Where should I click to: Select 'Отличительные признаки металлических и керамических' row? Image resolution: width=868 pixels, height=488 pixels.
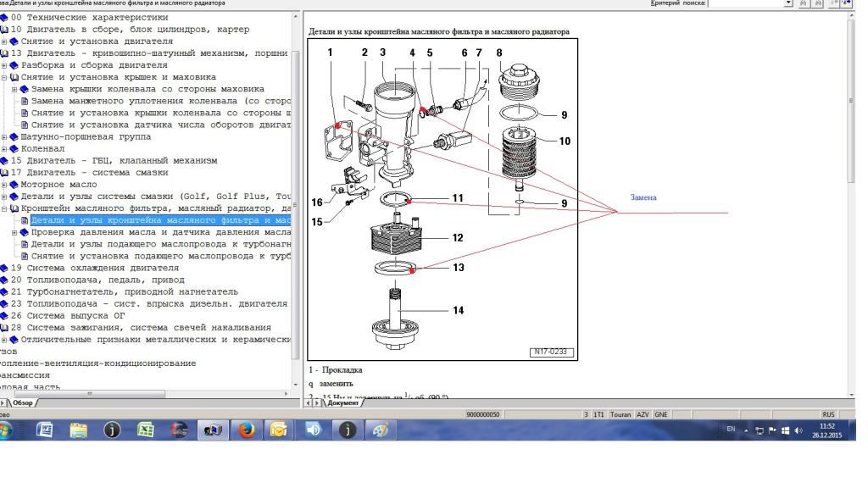156,340
